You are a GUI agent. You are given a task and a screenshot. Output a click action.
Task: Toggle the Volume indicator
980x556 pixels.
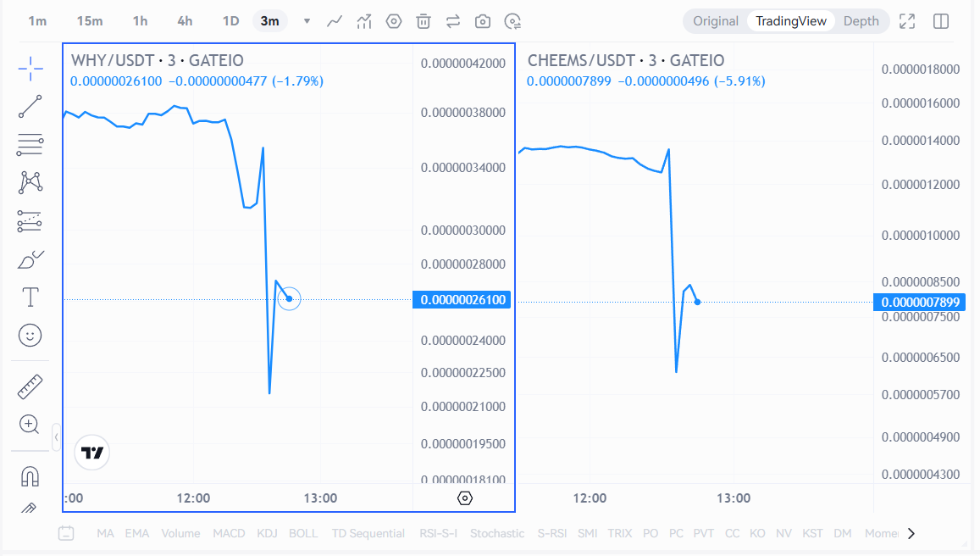(x=180, y=533)
